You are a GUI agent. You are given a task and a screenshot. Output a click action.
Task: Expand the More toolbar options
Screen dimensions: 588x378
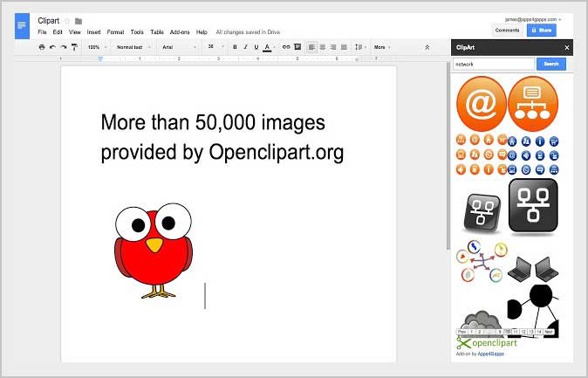pos(382,47)
